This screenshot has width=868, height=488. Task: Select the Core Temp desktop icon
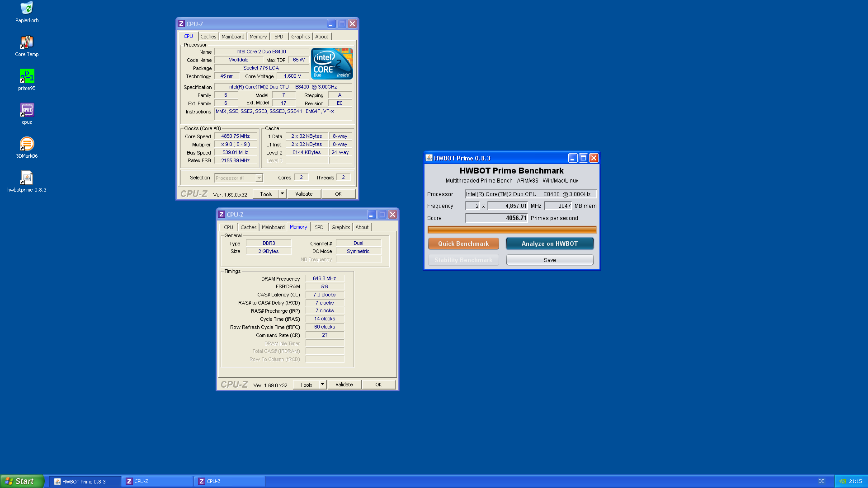click(x=27, y=42)
